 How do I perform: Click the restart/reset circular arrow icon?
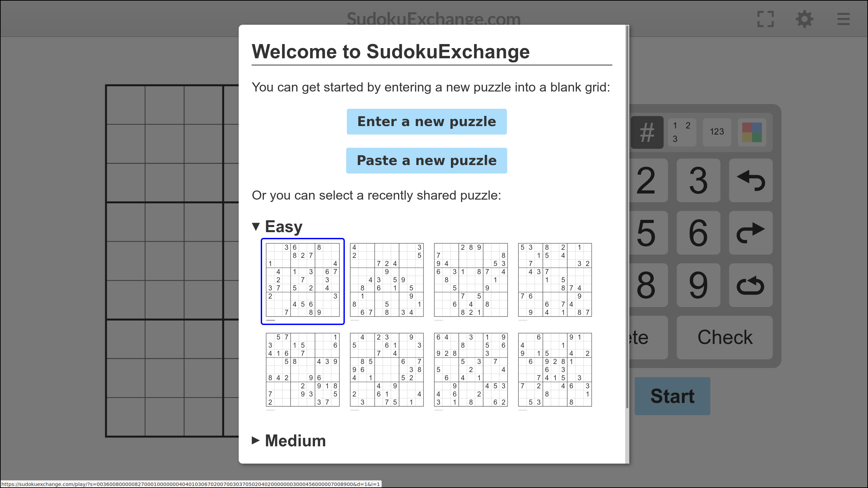coord(751,285)
